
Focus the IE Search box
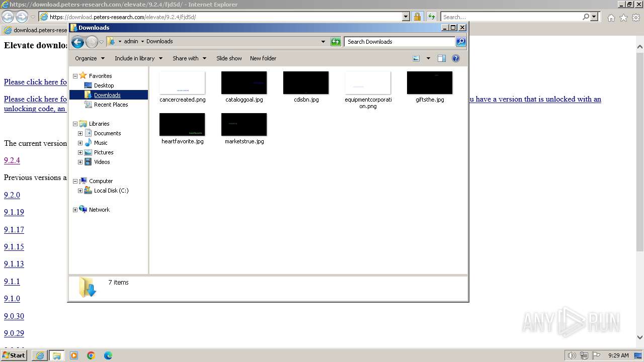(x=512, y=17)
